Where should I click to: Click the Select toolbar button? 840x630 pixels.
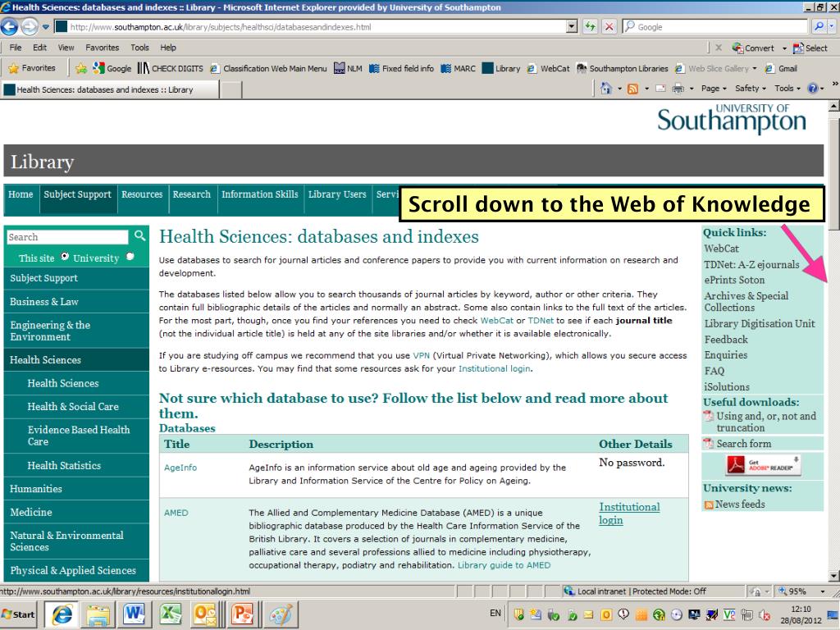[x=810, y=48]
